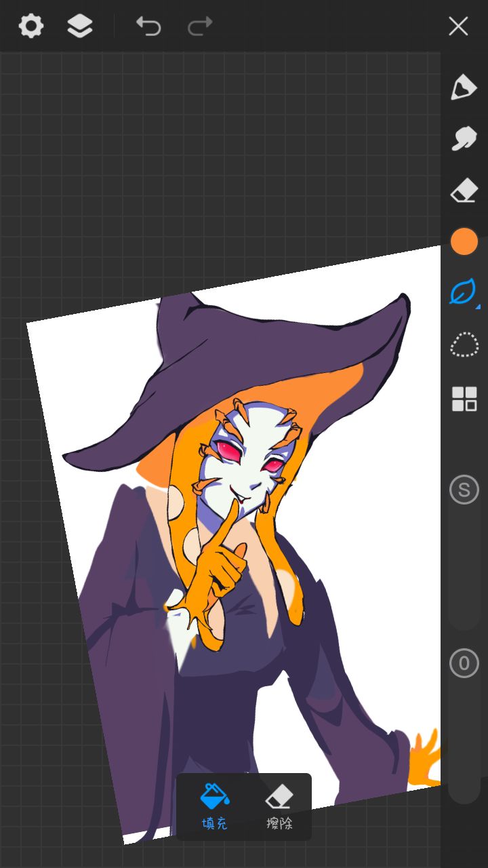
Task: Close the drawing canvas with X
Action: [x=458, y=26]
